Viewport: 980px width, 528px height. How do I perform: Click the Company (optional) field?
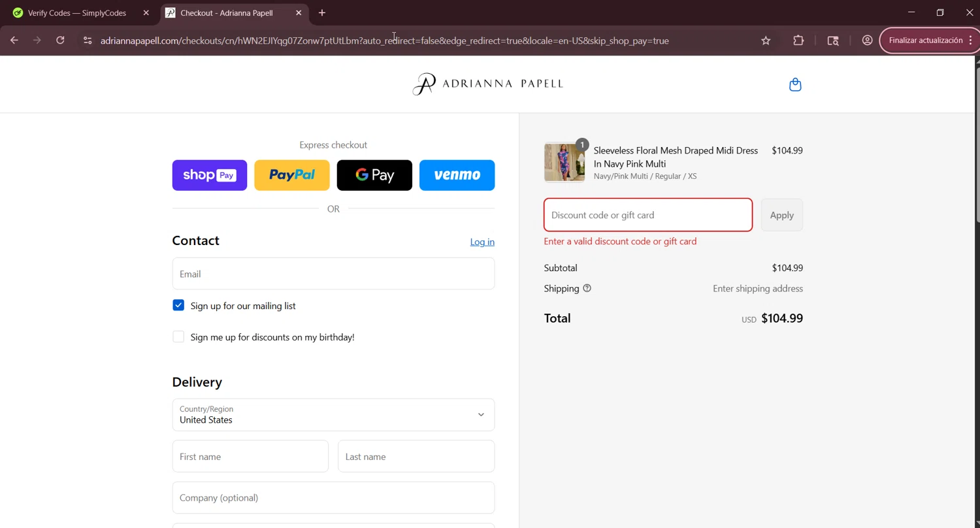(333, 498)
